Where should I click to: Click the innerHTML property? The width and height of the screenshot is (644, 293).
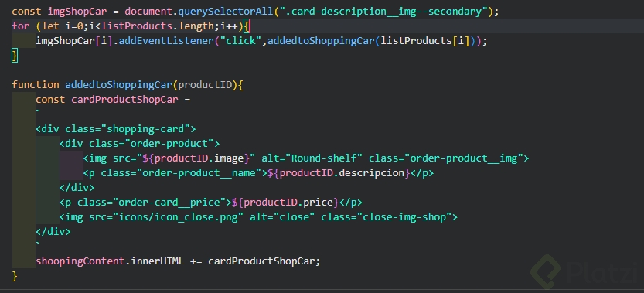tap(157, 261)
